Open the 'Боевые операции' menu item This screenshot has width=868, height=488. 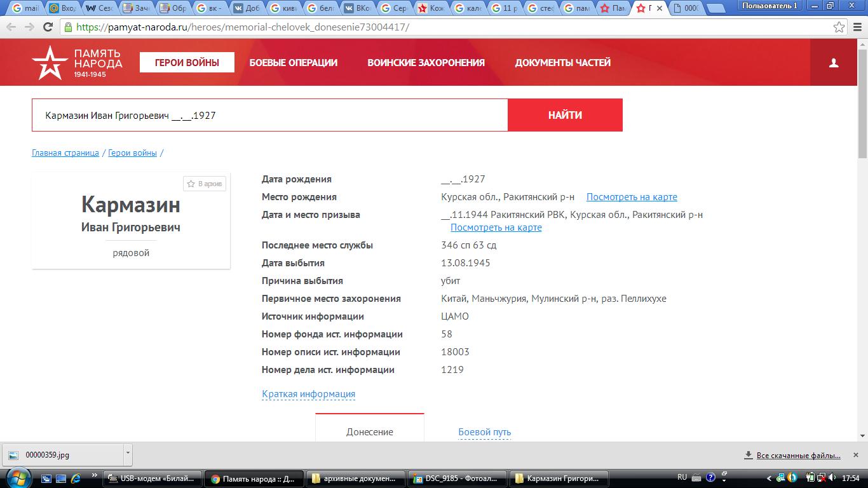tap(293, 63)
